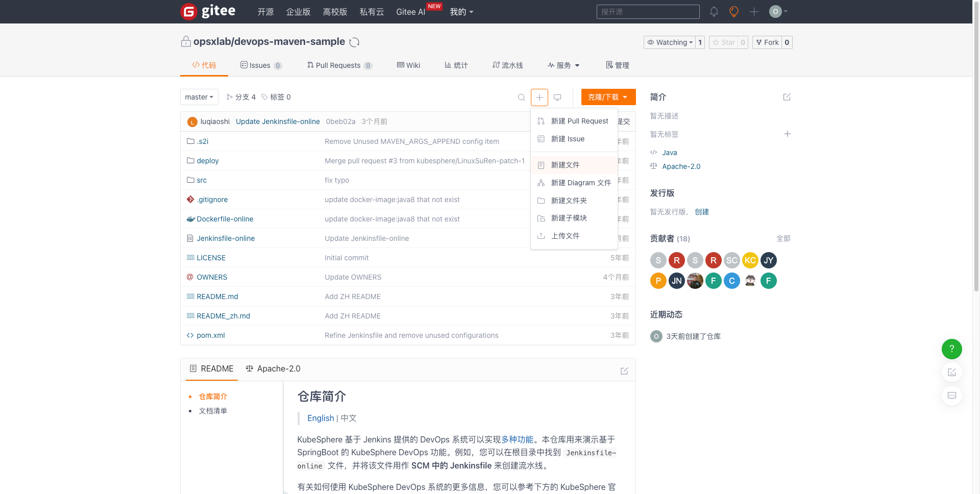Open notifications bell icon
This screenshot has width=980, height=494.
coord(714,12)
